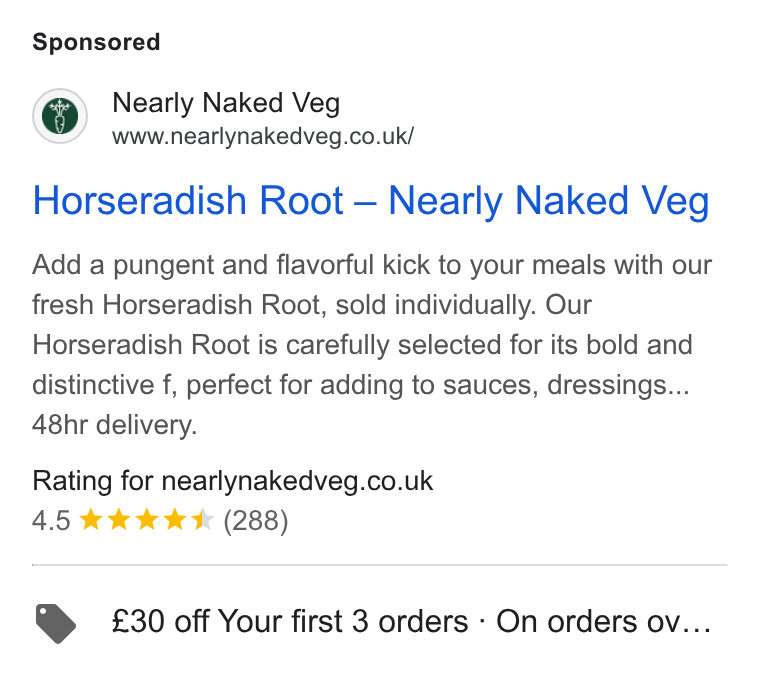
Task: Open the Horseradish Root – Nearly Naked Veg headline
Action: pos(371,201)
